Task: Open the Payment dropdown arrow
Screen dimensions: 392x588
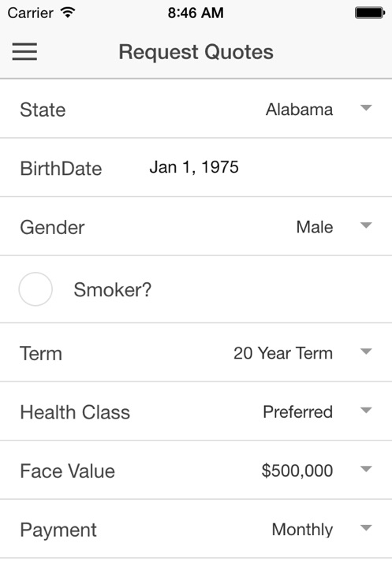Action: 366,528
